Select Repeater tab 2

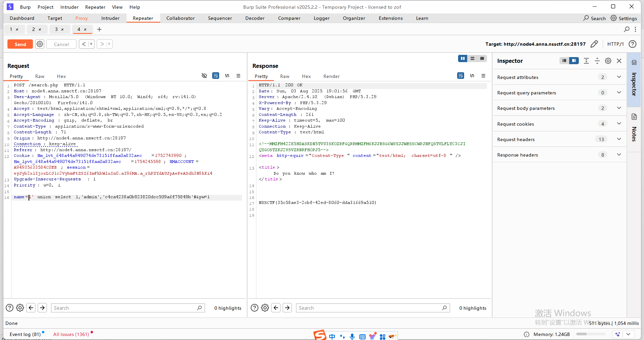tap(34, 29)
